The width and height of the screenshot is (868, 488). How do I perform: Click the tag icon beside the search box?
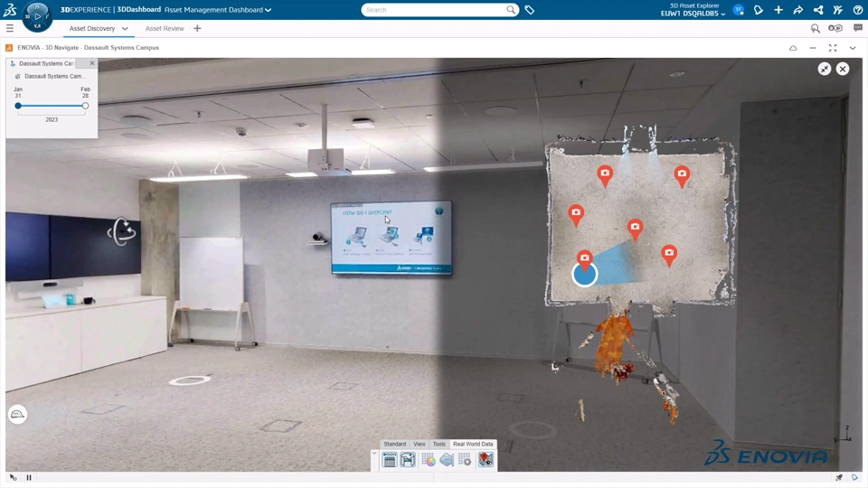point(529,10)
